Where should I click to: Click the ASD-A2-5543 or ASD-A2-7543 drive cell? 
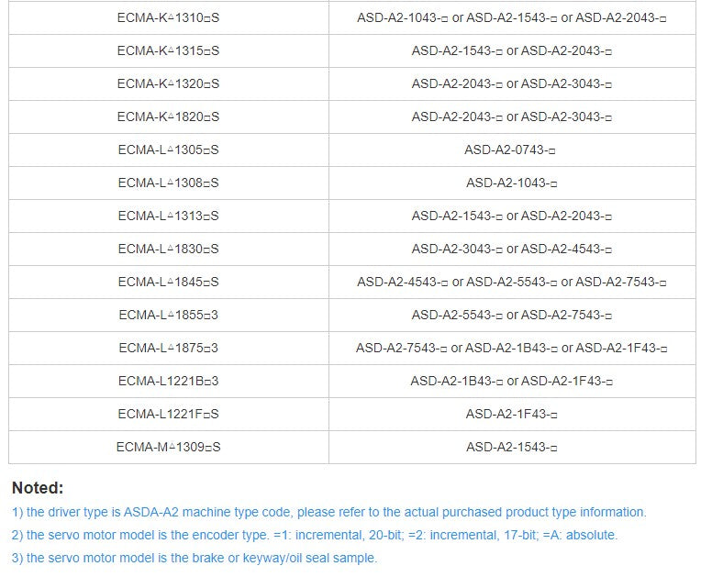coord(511,315)
